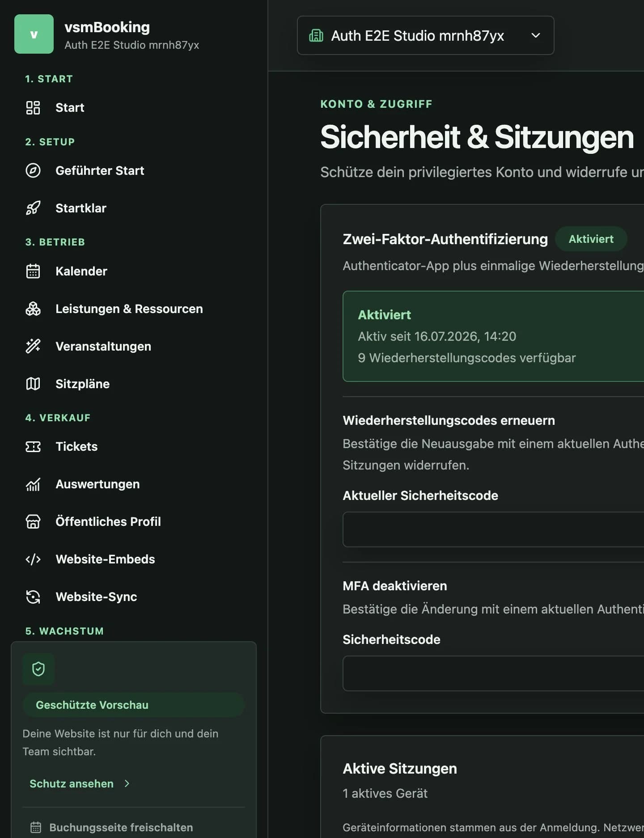Viewport: 644px width, 838px height.
Task: Click the calendar icon beside Buchungsseite freischalten
Action: tap(36, 827)
